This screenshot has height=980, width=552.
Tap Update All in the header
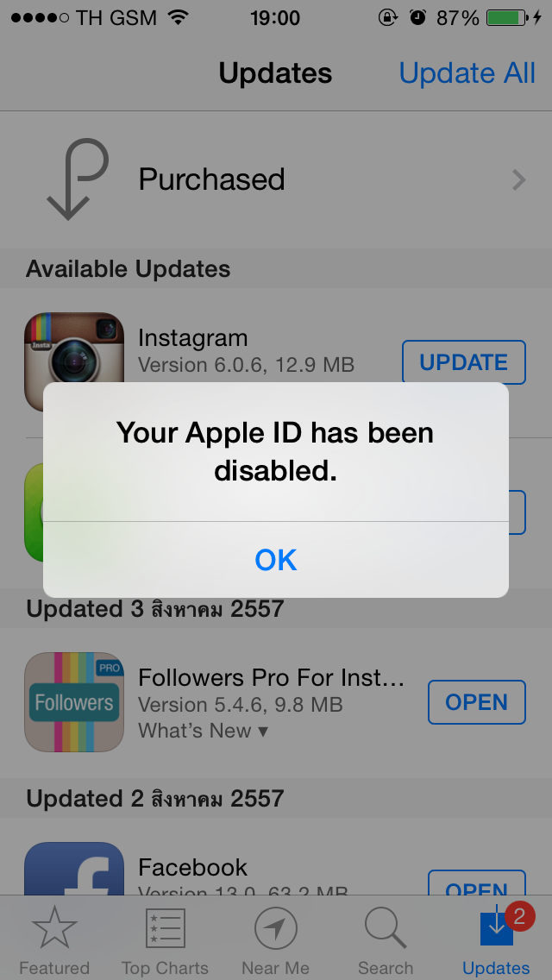tap(467, 73)
